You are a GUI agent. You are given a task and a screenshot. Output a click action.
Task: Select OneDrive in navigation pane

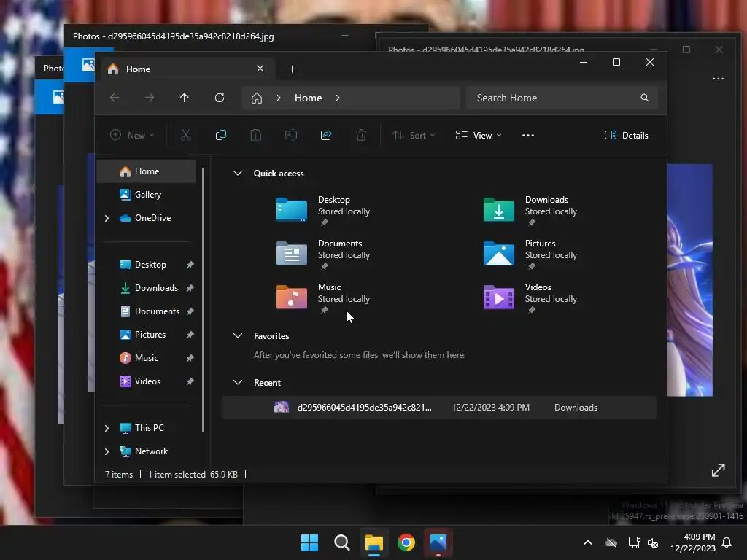click(x=146, y=218)
